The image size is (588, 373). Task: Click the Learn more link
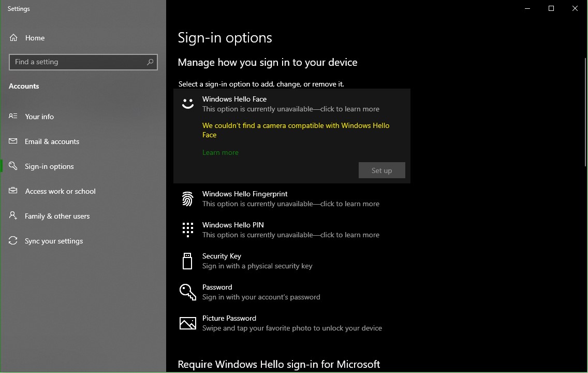[220, 152]
